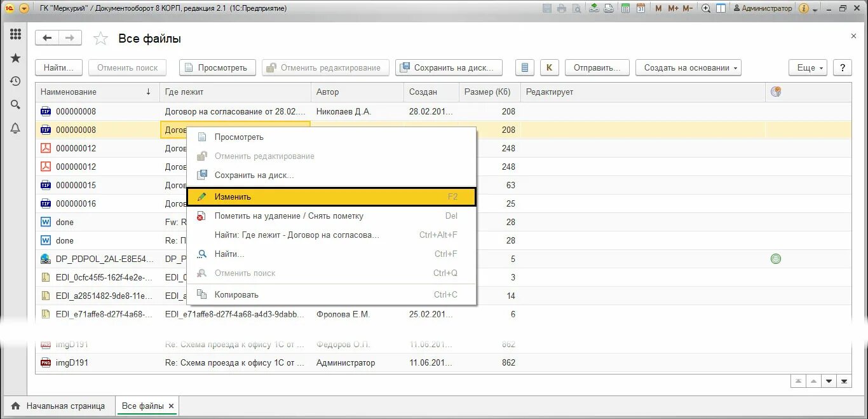Go back with the left arrow button
Viewport: 868px width, 419px height.
pos(47,38)
